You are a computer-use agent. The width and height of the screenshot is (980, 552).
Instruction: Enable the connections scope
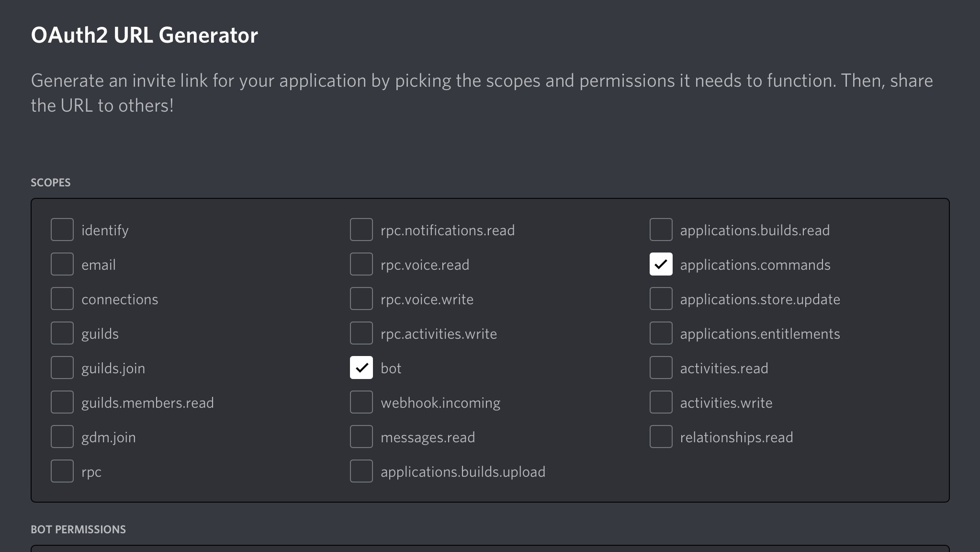pyautogui.click(x=62, y=299)
